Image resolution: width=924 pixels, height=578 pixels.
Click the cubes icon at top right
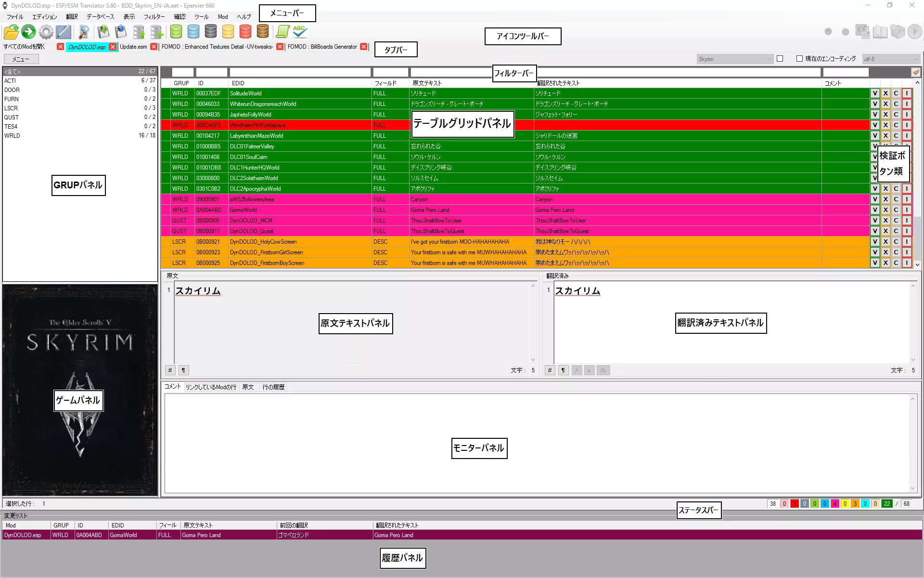point(898,32)
